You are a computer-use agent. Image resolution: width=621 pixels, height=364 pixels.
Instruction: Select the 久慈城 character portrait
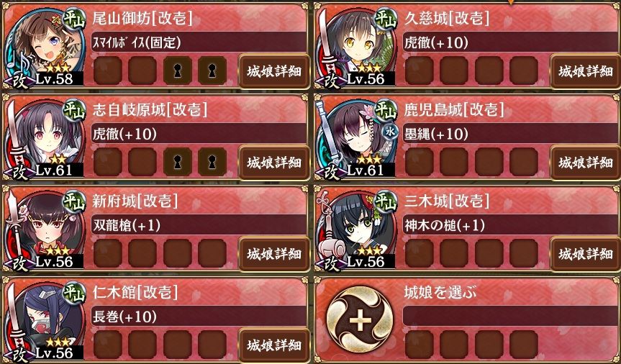(355, 47)
